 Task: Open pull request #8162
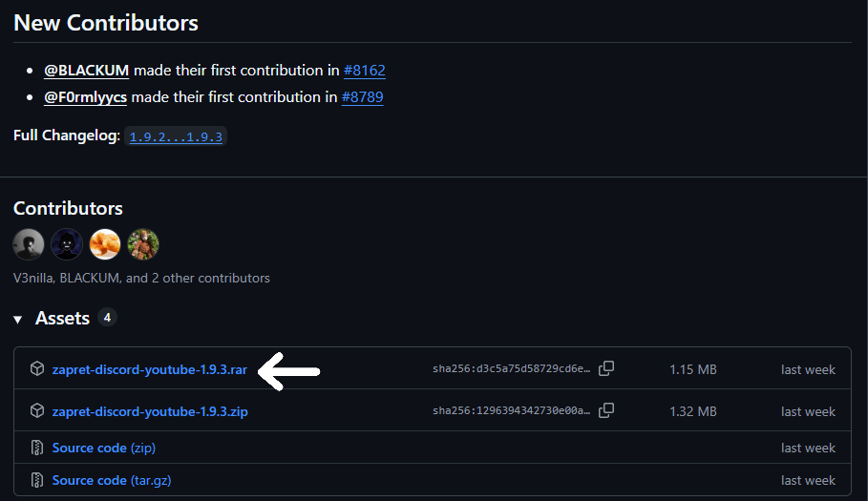coord(364,70)
